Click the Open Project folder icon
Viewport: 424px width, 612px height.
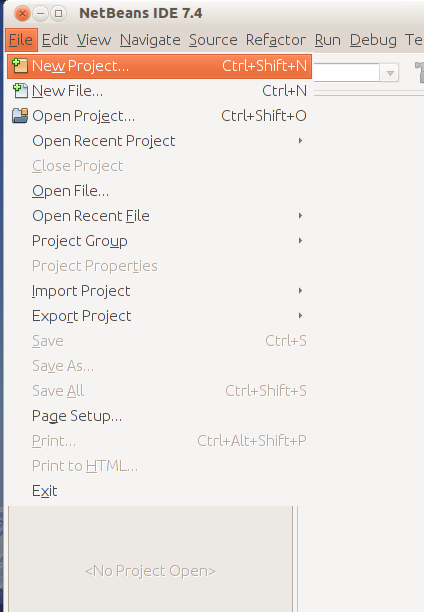(20, 116)
